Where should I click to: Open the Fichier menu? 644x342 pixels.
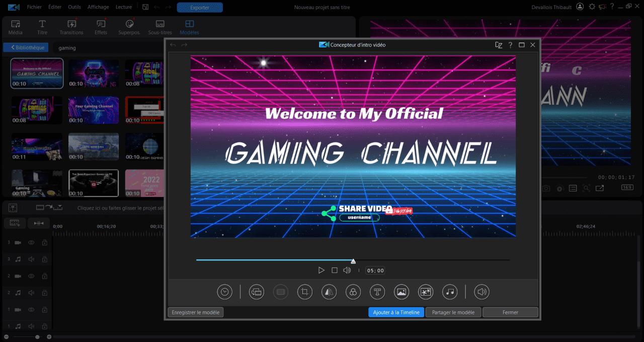tap(34, 7)
